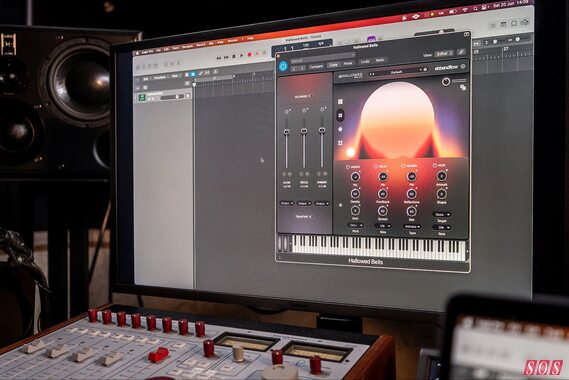Click the Shape knob

click(442, 194)
